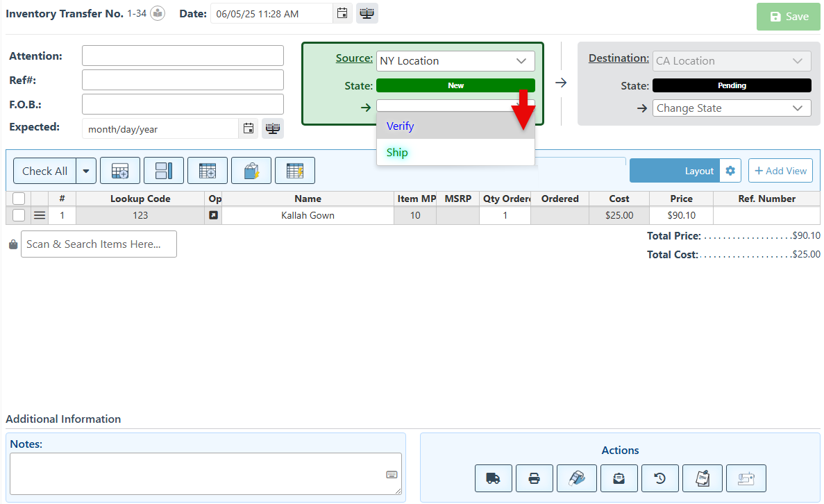Image resolution: width=824 pixels, height=504 pixels.
Task: Click the Scan & Search Items field
Action: [99, 244]
